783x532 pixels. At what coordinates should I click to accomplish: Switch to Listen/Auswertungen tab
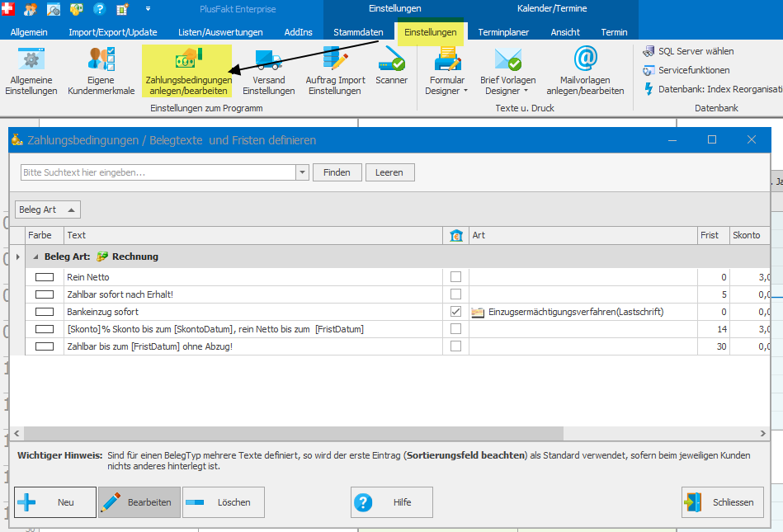click(221, 32)
